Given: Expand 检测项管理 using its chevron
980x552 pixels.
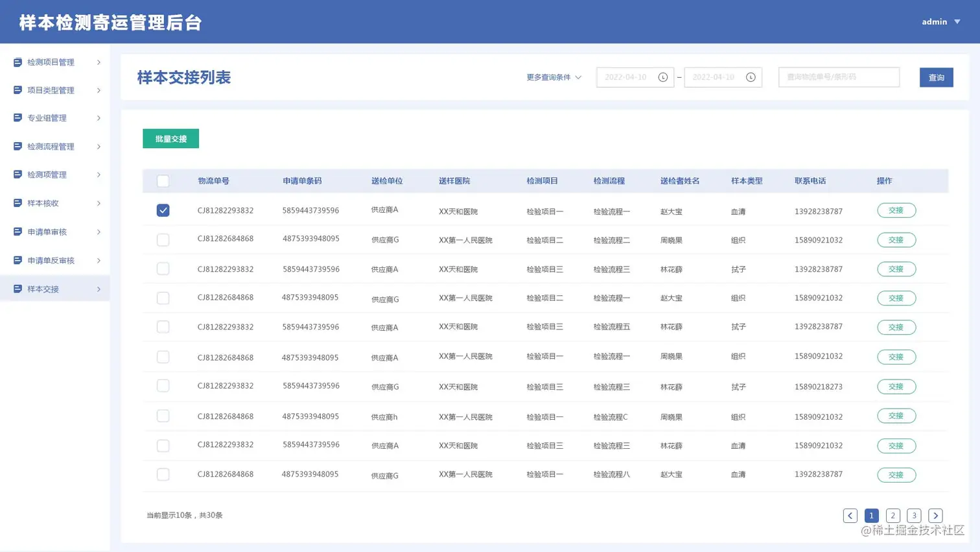Looking at the screenshot, I should (x=99, y=174).
